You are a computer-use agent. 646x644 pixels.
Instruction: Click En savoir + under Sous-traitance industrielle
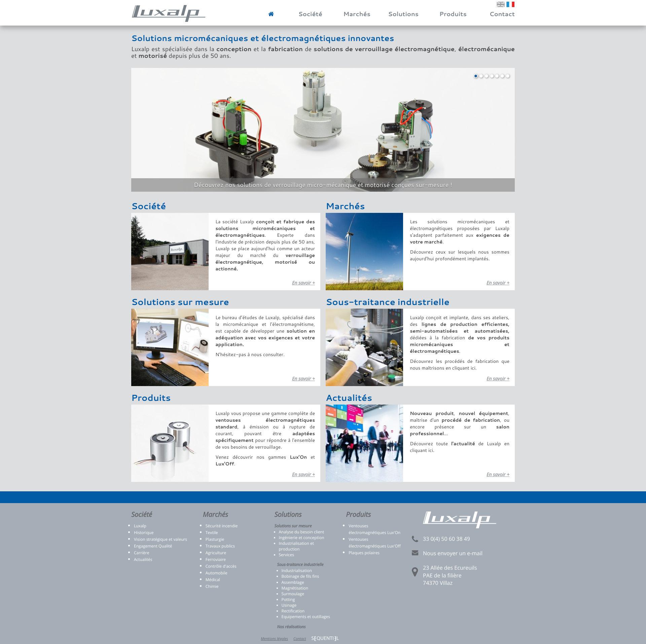[x=498, y=379]
